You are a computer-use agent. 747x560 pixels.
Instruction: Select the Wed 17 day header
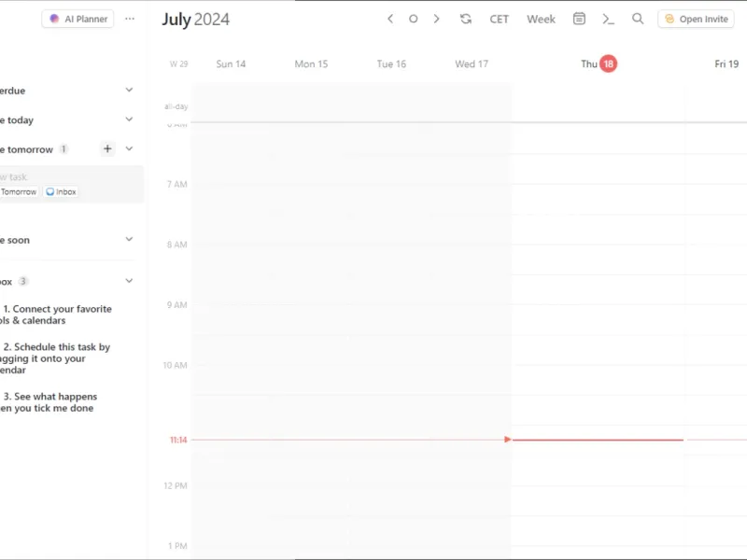(x=472, y=63)
